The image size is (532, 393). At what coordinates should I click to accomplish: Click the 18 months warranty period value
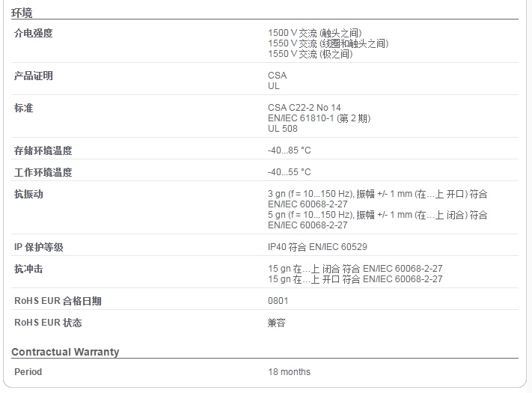coord(289,371)
